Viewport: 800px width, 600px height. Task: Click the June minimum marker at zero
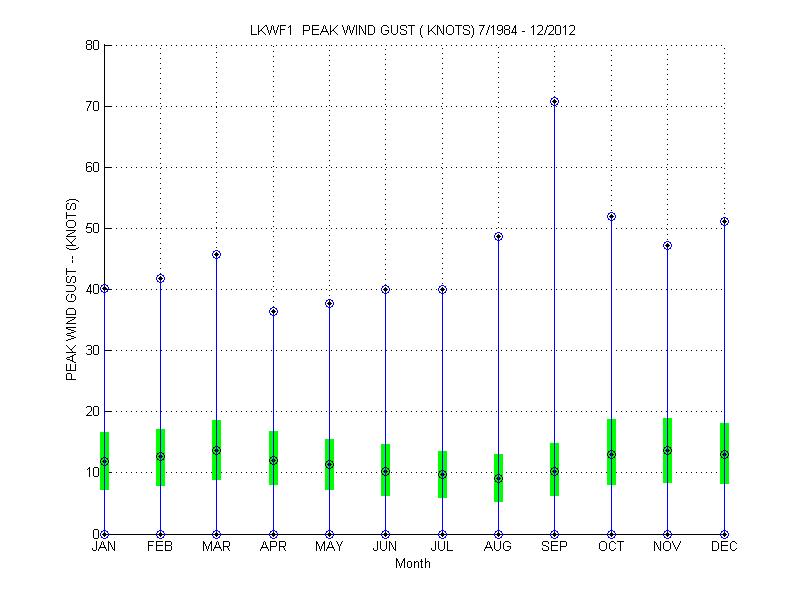pos(385,534)
